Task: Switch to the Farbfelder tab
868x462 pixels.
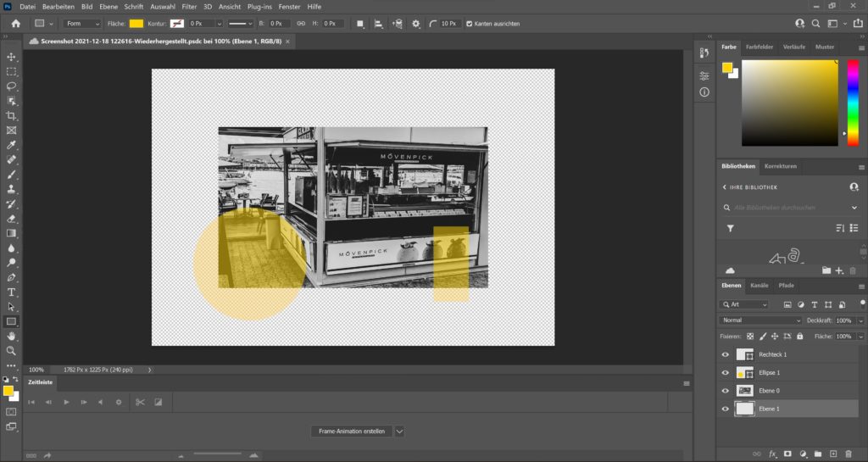Action: point(759,47)
